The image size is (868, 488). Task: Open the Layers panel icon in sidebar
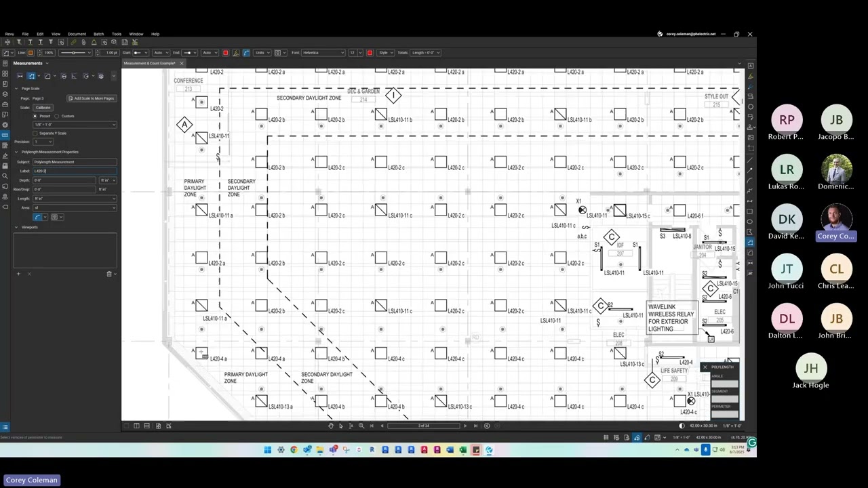5,94
